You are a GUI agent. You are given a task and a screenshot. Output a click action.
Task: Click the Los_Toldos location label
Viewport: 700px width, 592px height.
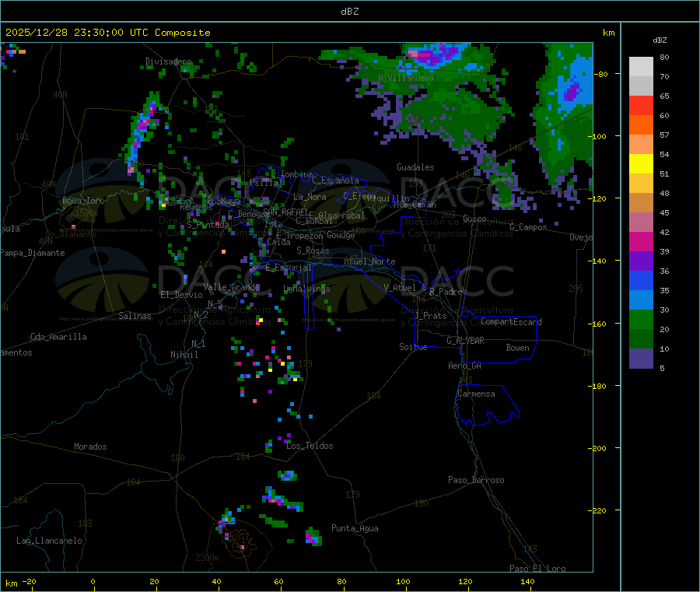[x=310, y=446]
